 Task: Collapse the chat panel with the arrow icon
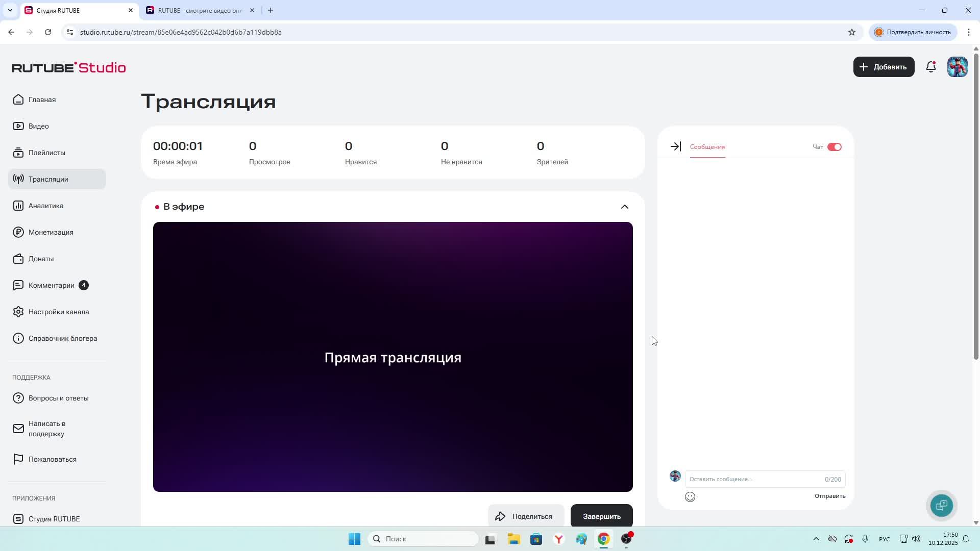[x=675, y=147]
